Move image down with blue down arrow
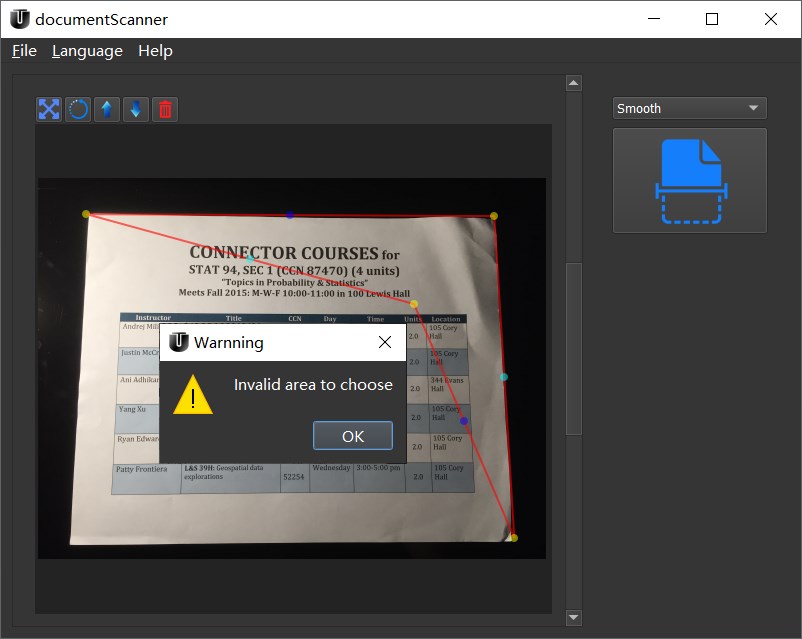Viewport: 802px width, 639px height. [x=136, y=109]
